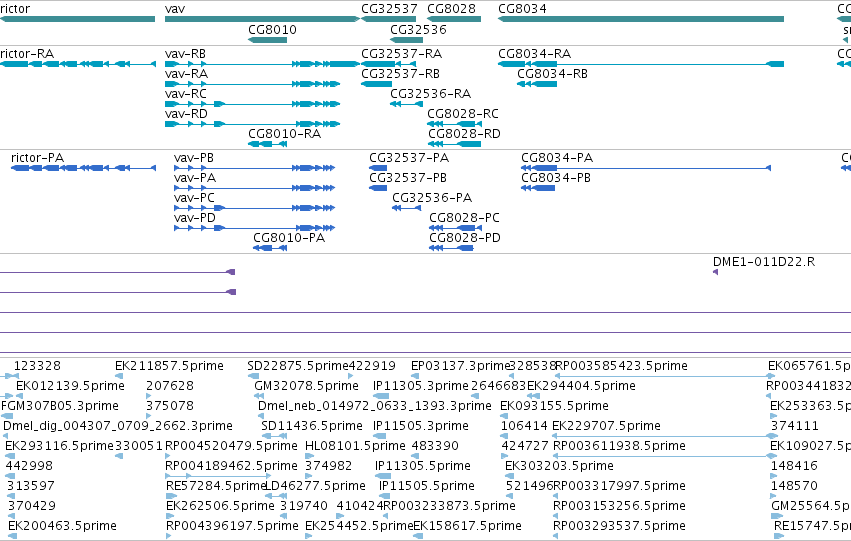Select the CG8010-PA protein label
The width and height of the screenshot is (851, 541).
pos(289,238)
